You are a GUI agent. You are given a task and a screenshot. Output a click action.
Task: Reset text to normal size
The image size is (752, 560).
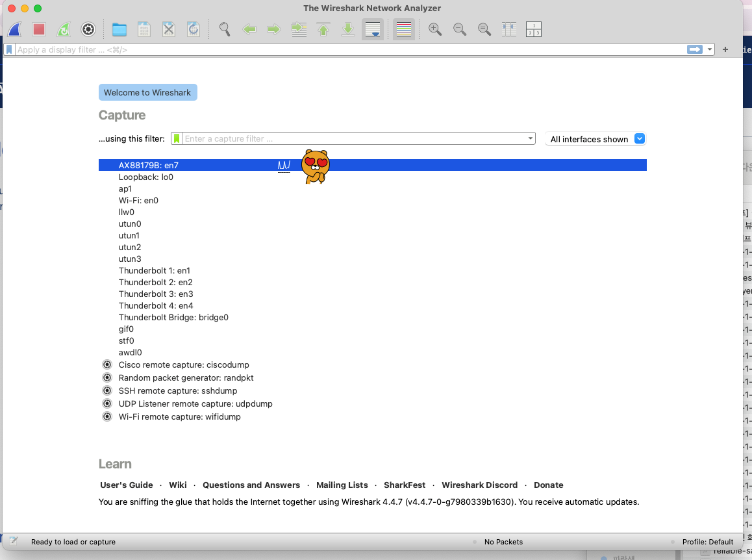tap(484, 29)
